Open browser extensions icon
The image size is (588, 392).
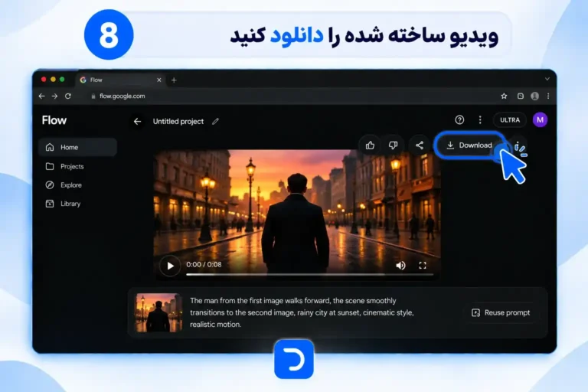pyautogui.click(x=521, y=96)
